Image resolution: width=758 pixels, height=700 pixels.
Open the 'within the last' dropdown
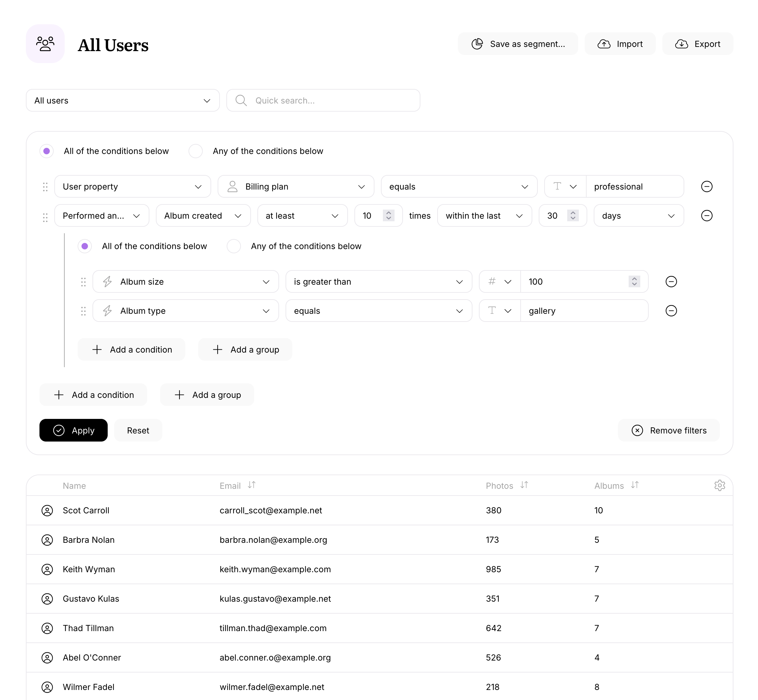(x=485, y=215)
